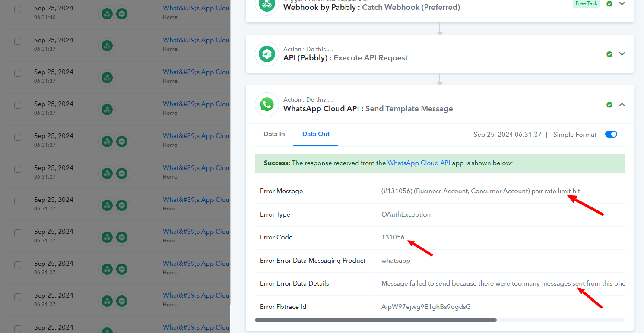Image resolution: width=644 pixels, height=333 pixels.
Task: Click the '131056' error code value
Action: click(x=393, y=237)
